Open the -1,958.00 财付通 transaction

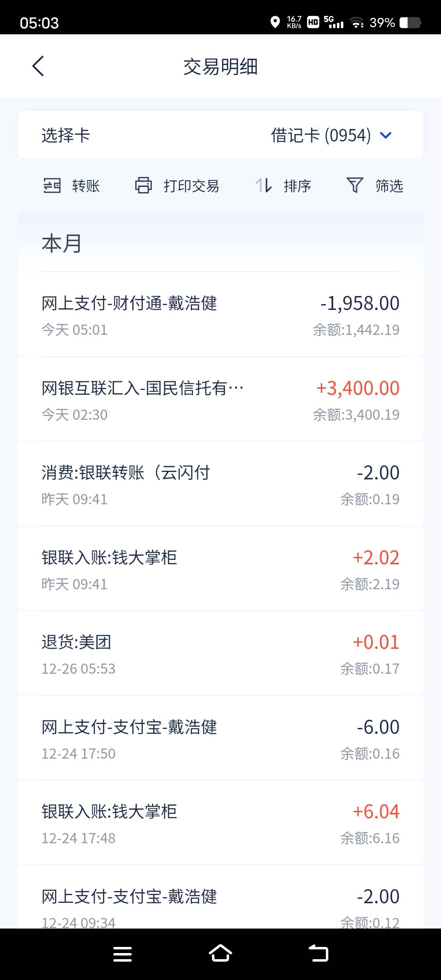[x=220, y=315]
